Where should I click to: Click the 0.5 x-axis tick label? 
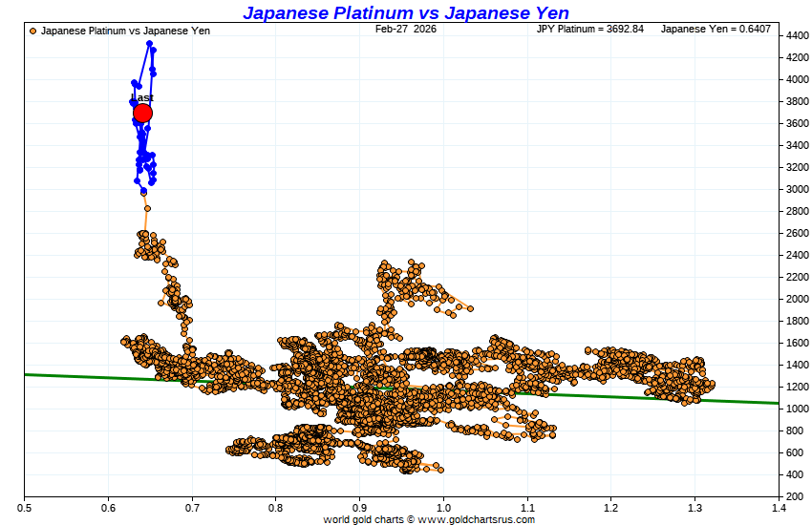tap(24, 506)
